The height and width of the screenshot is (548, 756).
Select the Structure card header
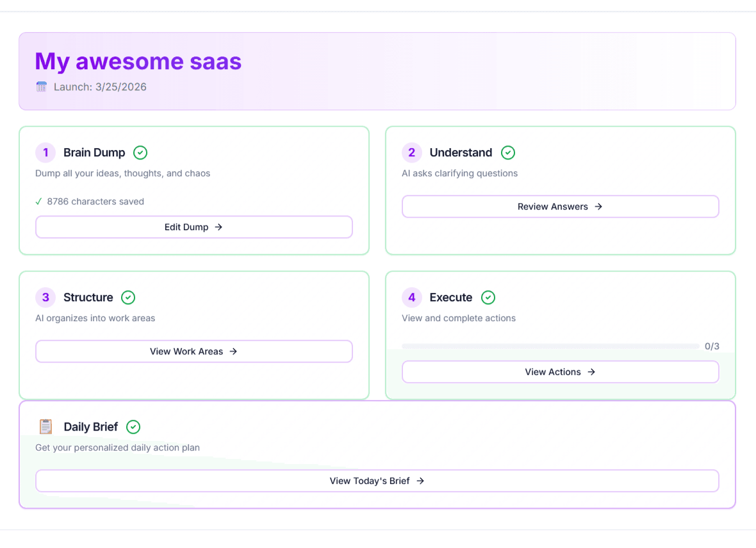(x=88, y=297)
